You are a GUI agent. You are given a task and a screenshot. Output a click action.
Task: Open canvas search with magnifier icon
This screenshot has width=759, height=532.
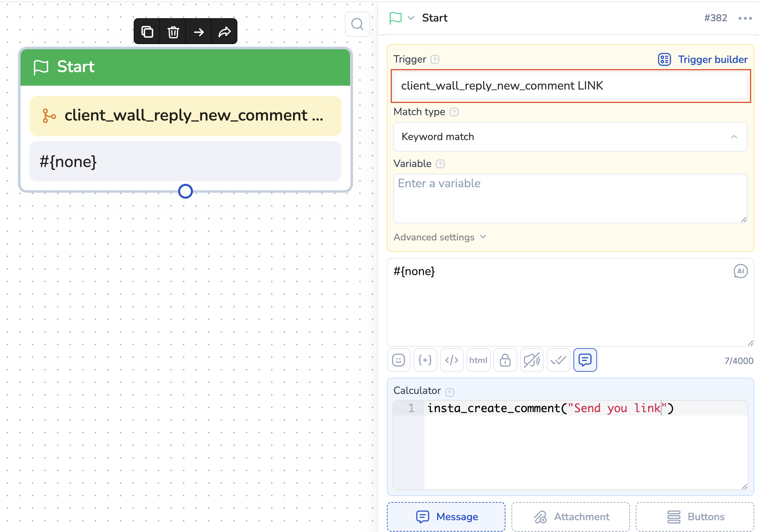[x=357, y=24]
